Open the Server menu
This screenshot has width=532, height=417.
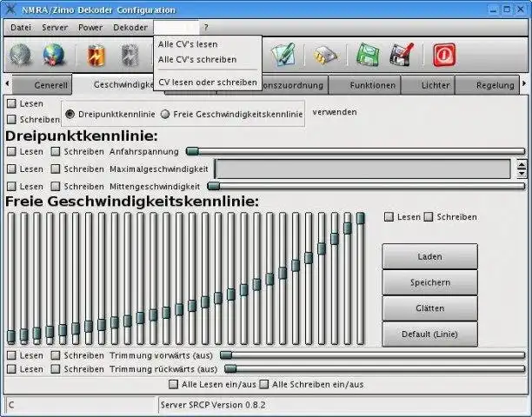tap(55, 28)
